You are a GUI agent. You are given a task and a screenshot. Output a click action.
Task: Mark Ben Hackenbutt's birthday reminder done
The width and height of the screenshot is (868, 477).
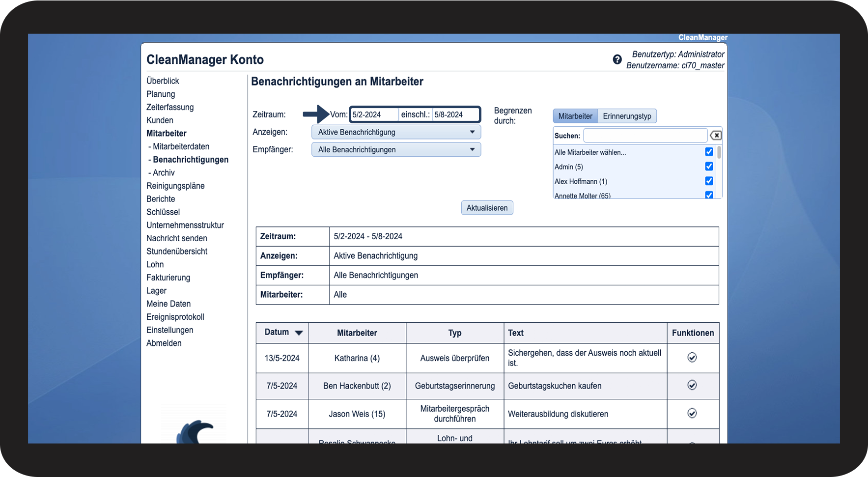692,385
